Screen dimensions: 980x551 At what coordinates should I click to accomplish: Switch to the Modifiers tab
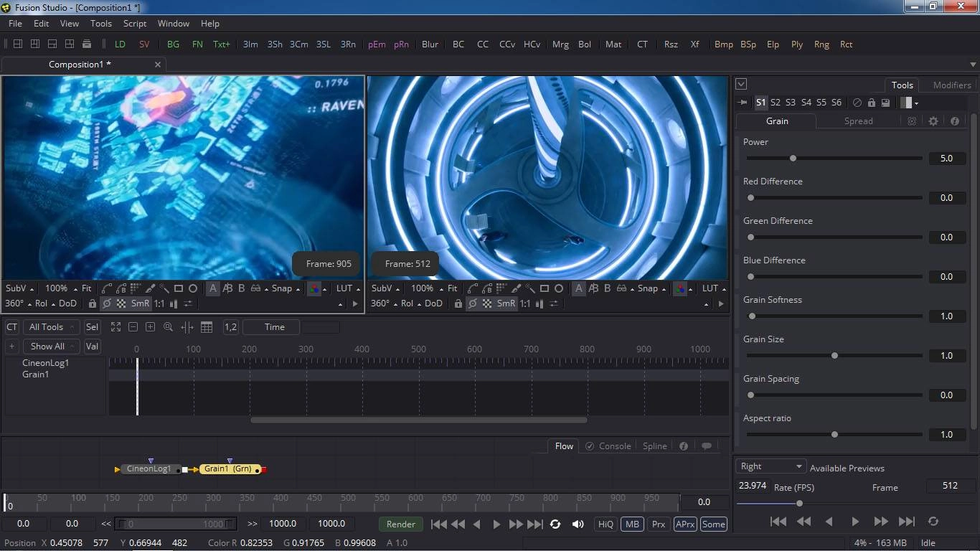[952, 85]
